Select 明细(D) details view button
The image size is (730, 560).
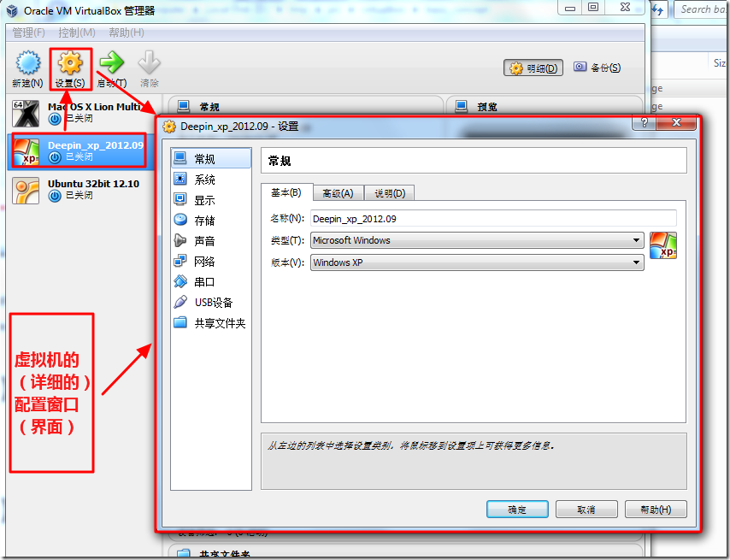(x=533, y=68)
